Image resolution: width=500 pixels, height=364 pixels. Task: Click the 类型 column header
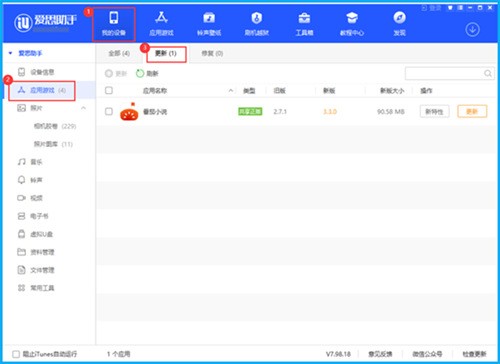pos(249,90)
